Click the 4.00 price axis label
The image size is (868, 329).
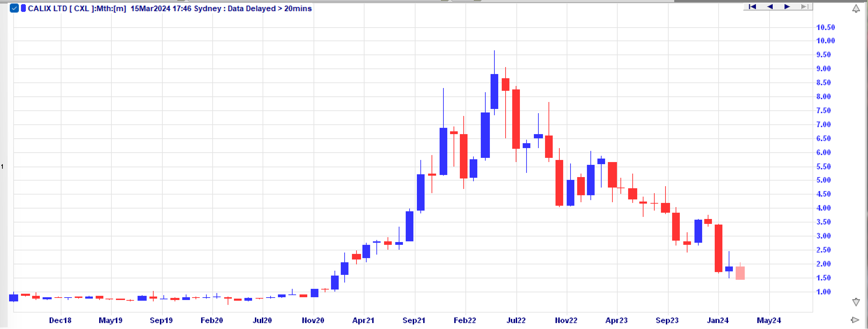(x=823, y=208)
